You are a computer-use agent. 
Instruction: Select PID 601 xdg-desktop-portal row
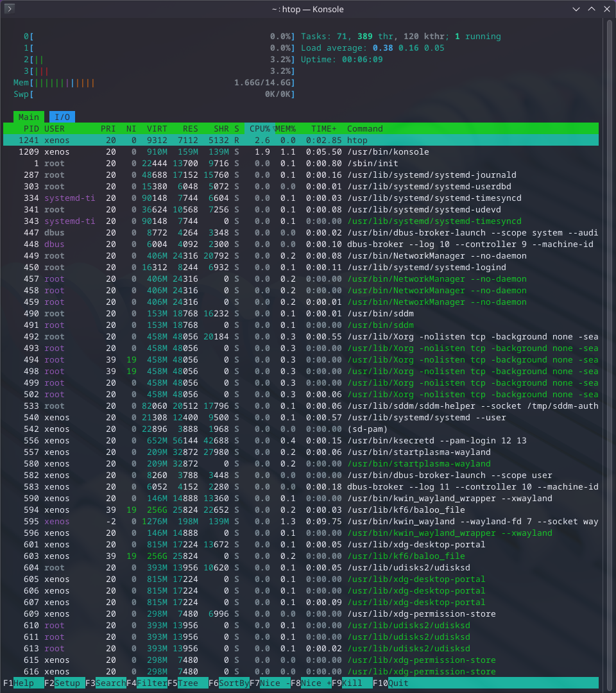pyautogui.click(x=301, y=545)
